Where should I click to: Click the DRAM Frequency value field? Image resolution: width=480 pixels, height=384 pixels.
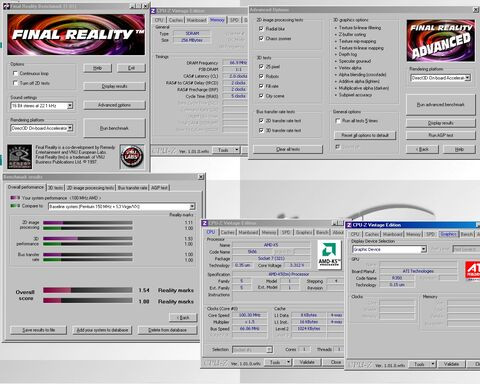[x=235, y=63]
